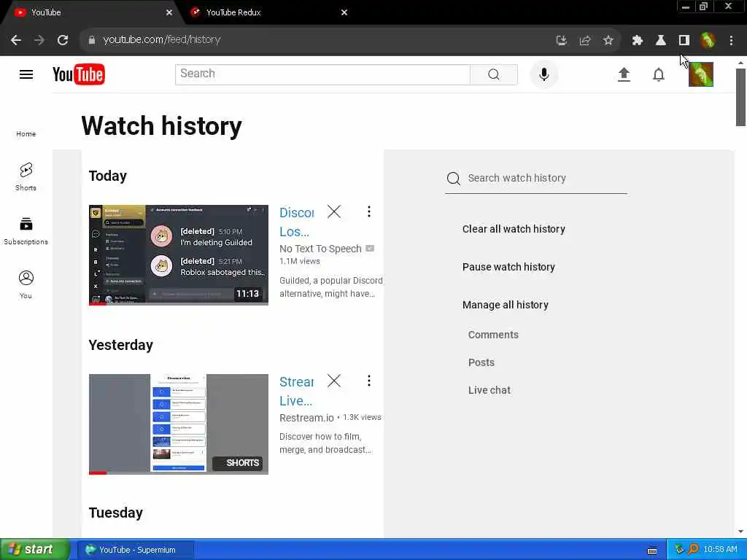Image resolution: width=747 pixels, height=560 pixels.
Task: Open more options for Restream video
Action: tap(368, 381)
